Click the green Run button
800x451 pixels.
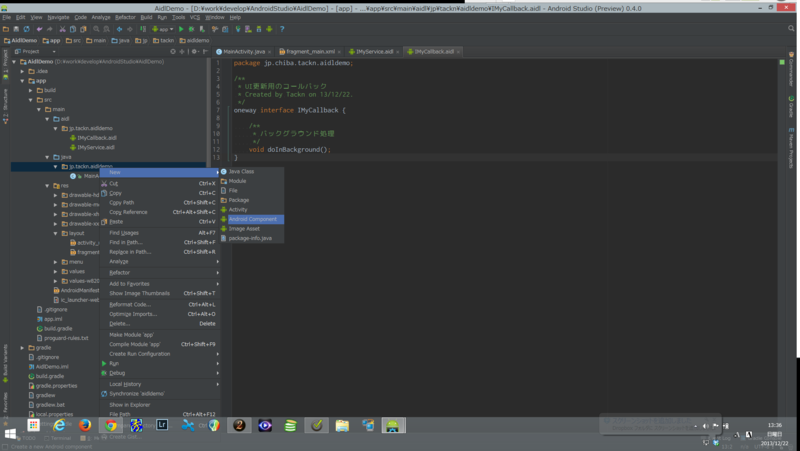pos(181,29)
